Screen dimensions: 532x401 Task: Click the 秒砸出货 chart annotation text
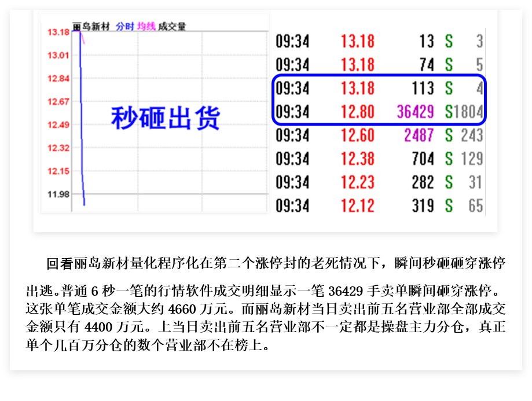point(166,117)
